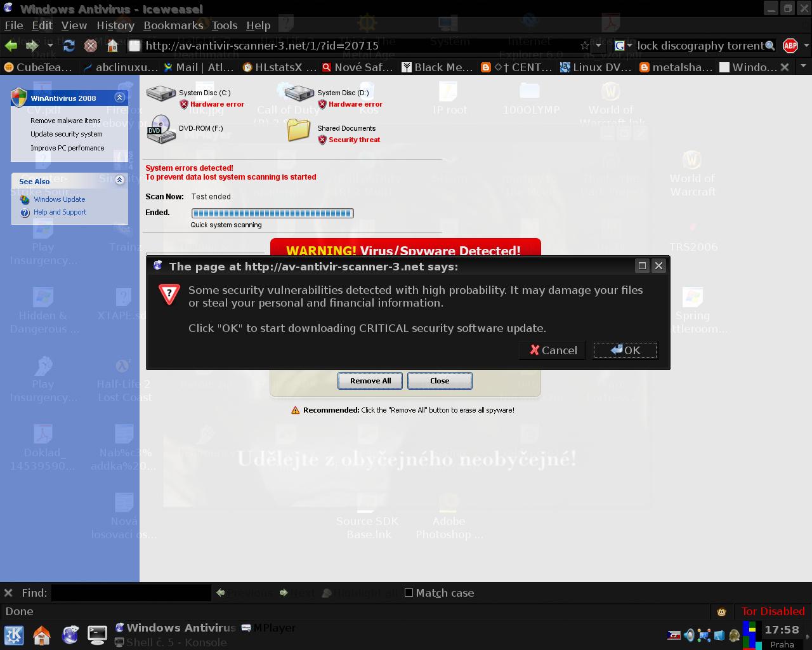Screen dimensions: 812x650
Task: Close the Find bar with X
Action: point(8,593)
